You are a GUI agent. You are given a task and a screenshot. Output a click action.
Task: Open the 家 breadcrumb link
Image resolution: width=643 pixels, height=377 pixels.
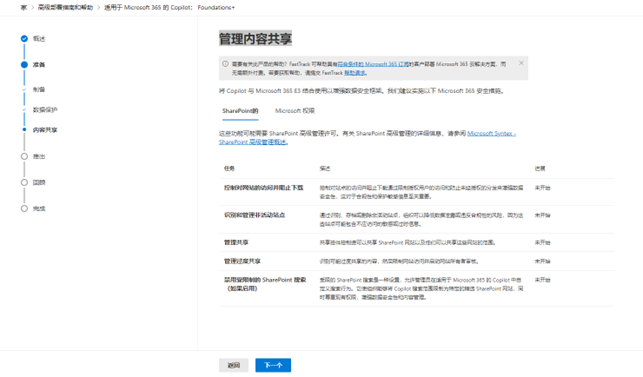pyautogui.click(x=24, y=7)
